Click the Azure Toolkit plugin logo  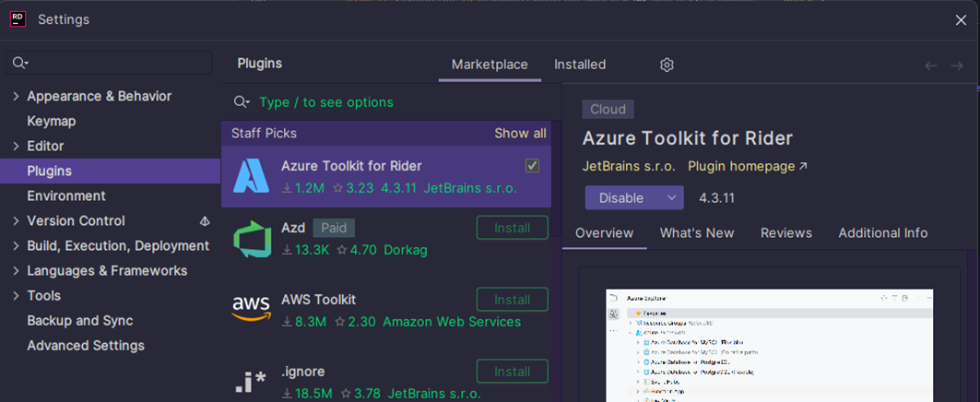252,176
